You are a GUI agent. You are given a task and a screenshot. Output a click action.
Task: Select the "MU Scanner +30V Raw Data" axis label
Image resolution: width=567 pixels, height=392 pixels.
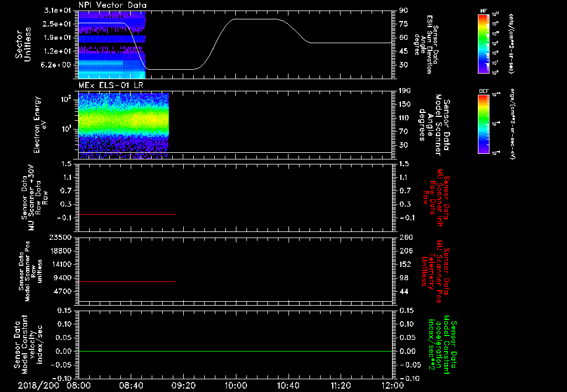tap(34, 198)
